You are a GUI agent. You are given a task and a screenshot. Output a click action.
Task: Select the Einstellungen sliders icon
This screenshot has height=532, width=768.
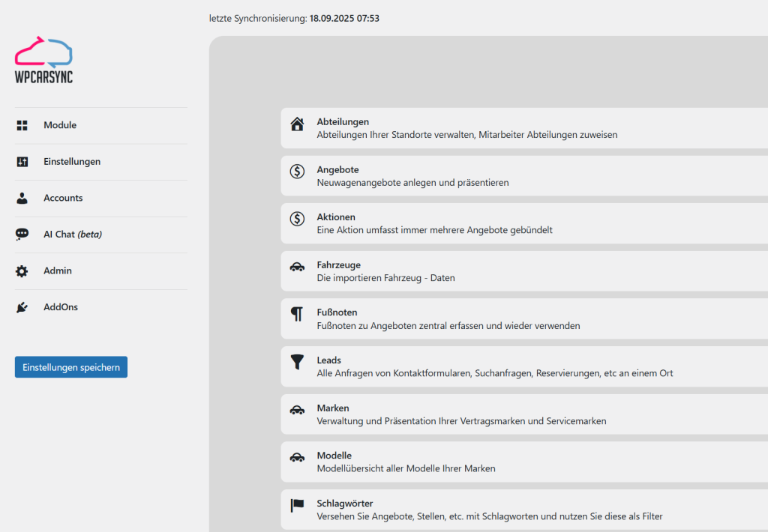coord(22,161)
